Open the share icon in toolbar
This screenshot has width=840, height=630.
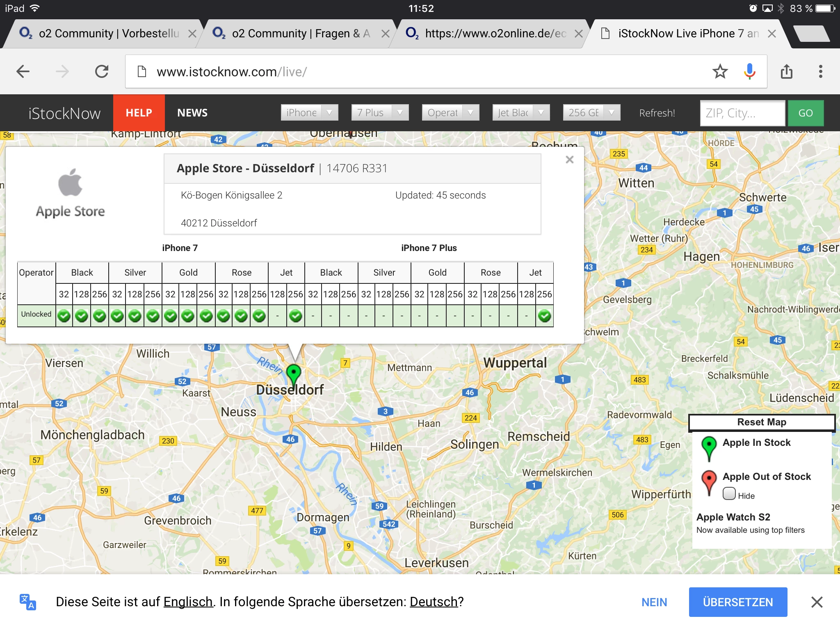(786, 72)
